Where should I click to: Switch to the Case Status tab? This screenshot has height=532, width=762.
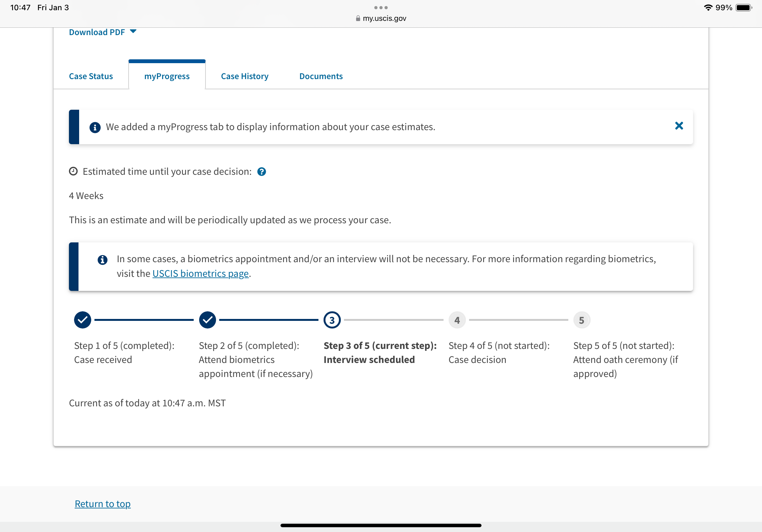point(91,76)
